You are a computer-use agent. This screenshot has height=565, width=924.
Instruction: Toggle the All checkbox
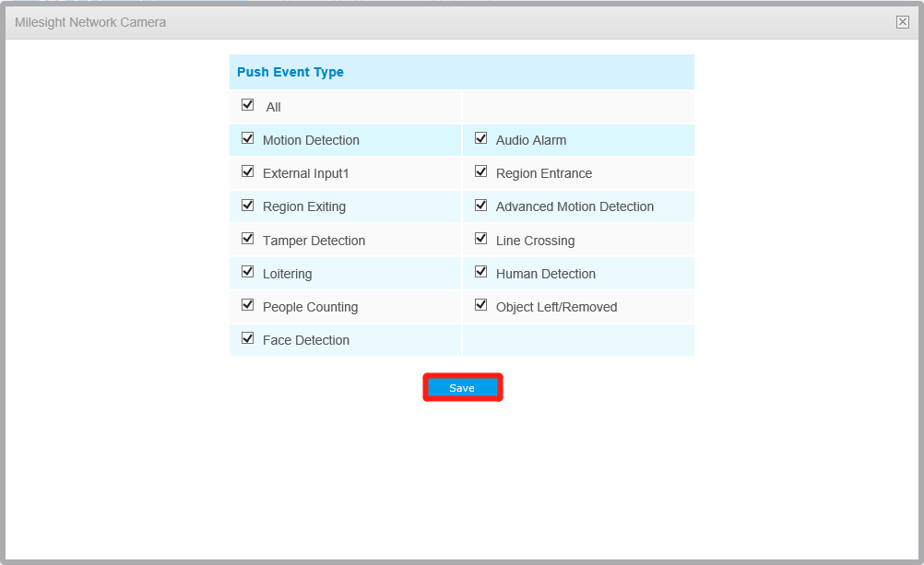[x=247, y=105]
